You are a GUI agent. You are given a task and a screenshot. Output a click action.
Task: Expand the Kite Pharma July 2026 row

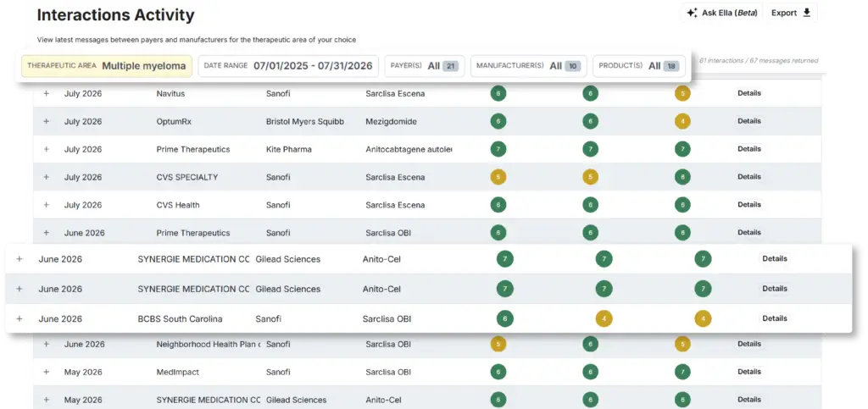pyautogui.click(x=47, y=149)
